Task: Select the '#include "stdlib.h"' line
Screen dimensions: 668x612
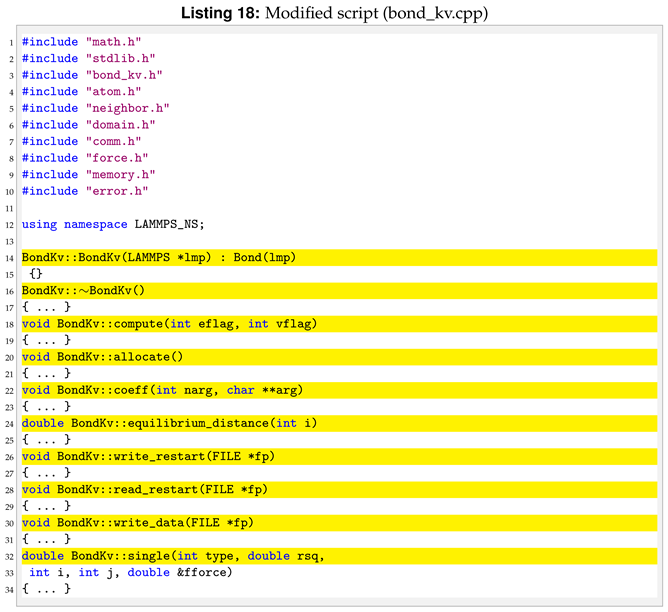Action: 89,58
